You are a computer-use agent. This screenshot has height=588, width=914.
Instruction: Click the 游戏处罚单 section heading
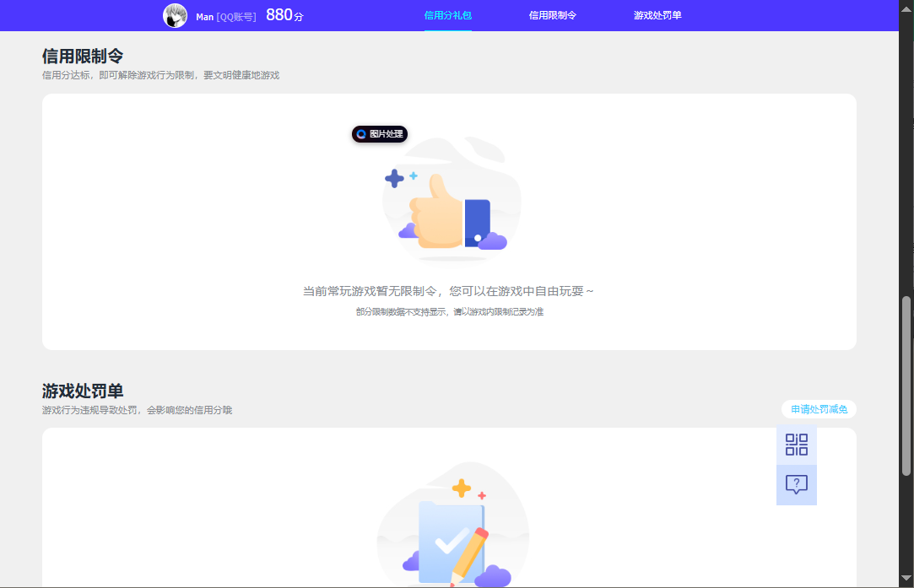tap(83, 391)
